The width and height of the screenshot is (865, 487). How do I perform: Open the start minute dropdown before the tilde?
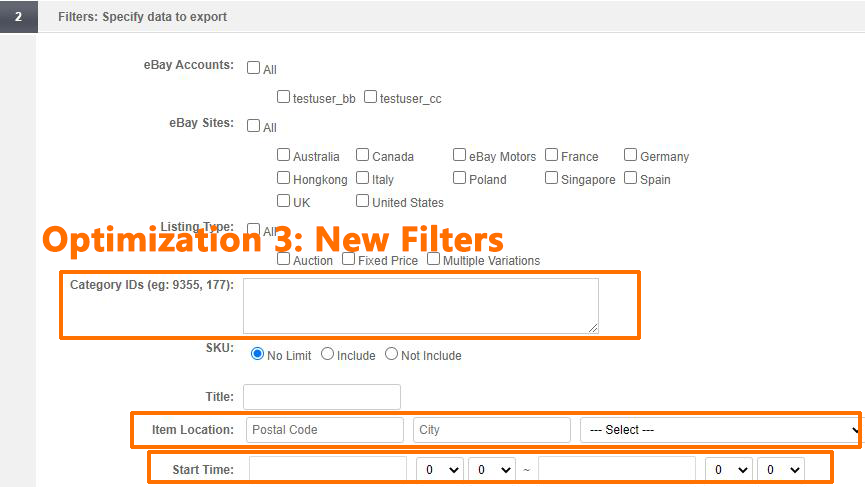(x=492, y=469)
